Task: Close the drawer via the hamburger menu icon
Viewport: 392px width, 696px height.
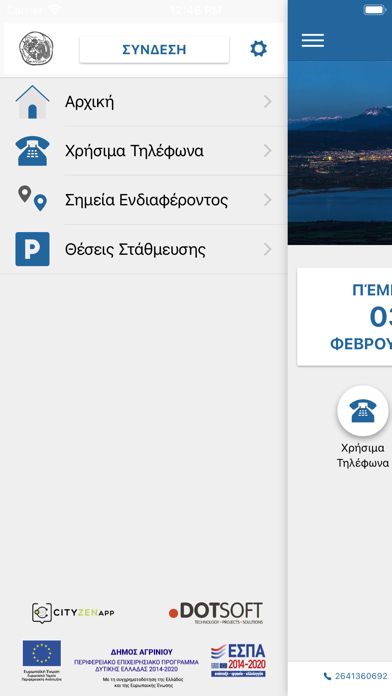Action: point(313,40)
